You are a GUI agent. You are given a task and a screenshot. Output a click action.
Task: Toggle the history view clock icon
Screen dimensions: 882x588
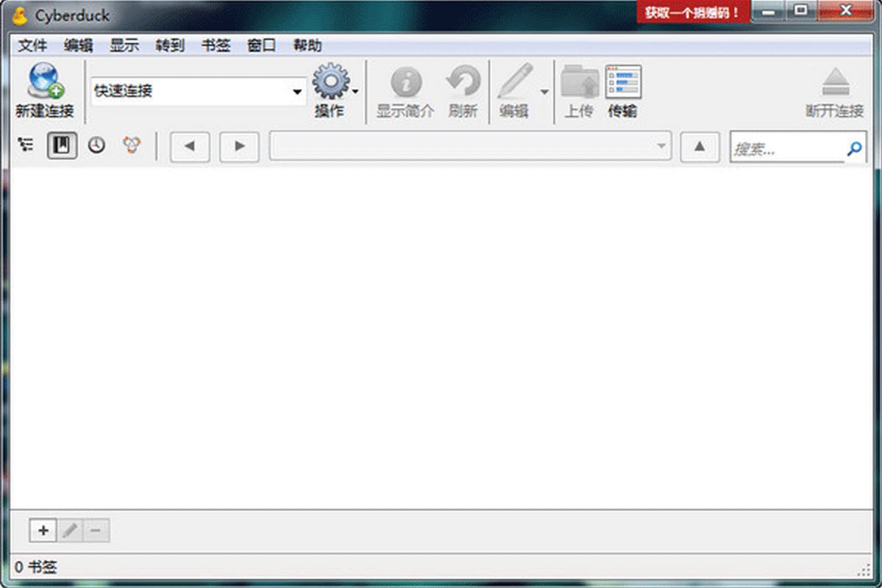[x=96, y=145]
